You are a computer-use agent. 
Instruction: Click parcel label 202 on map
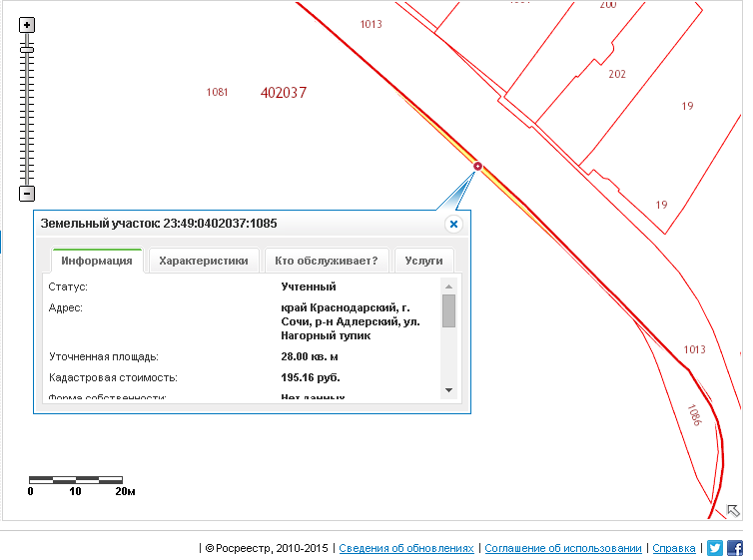617,74
